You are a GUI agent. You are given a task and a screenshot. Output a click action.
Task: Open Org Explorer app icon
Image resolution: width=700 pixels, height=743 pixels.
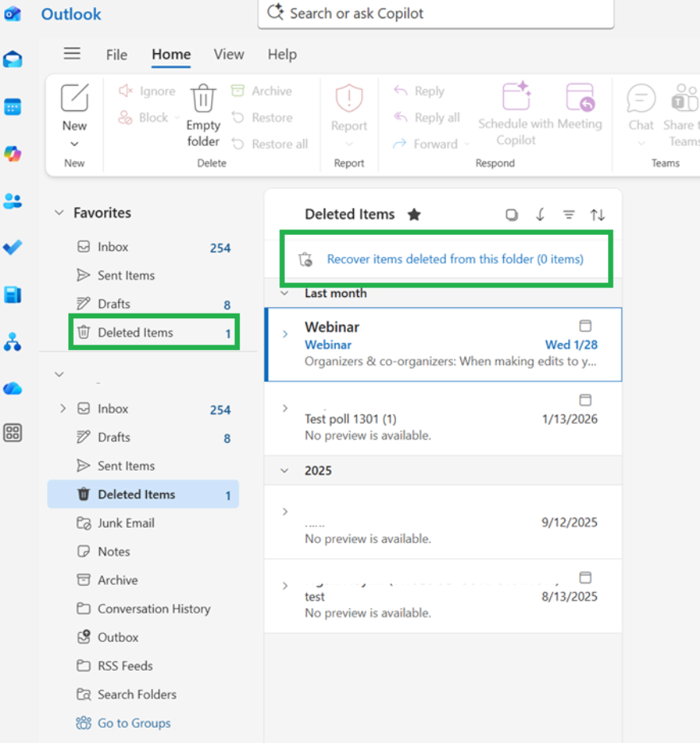coord(13,341)
